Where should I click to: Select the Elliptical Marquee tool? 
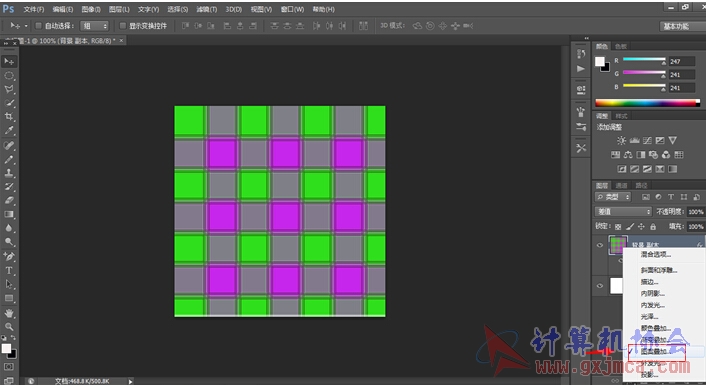tap(9, 75)
